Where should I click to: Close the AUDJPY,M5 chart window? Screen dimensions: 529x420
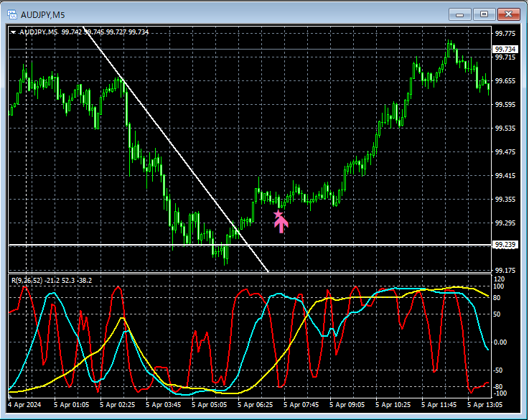point(508,14)
